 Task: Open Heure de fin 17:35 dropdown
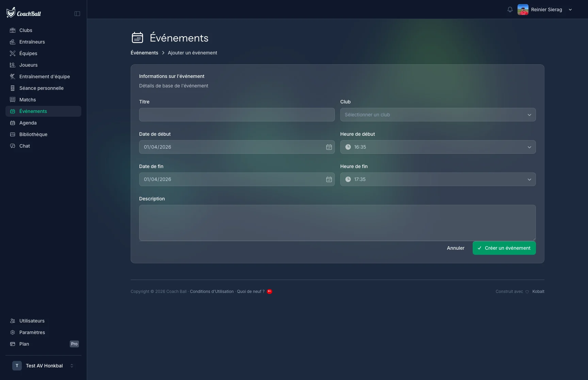438,179
